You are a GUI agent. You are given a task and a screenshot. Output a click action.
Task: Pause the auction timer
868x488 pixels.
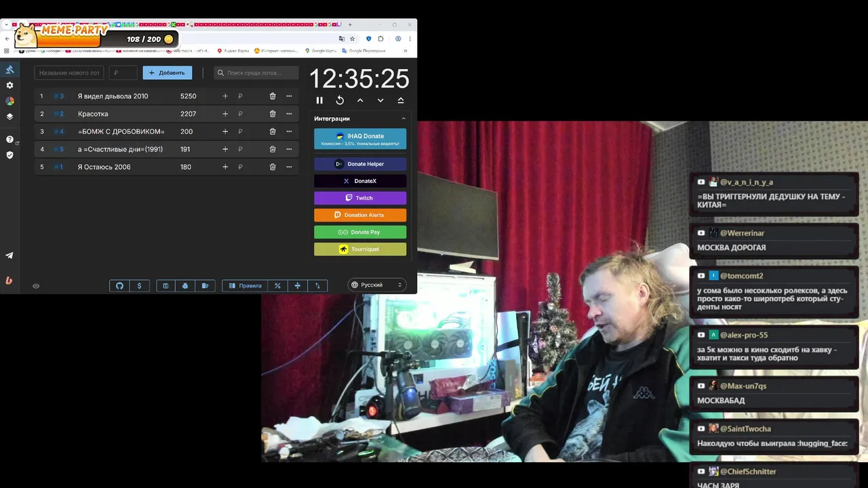pyautogui.click(x=319, y=100)
